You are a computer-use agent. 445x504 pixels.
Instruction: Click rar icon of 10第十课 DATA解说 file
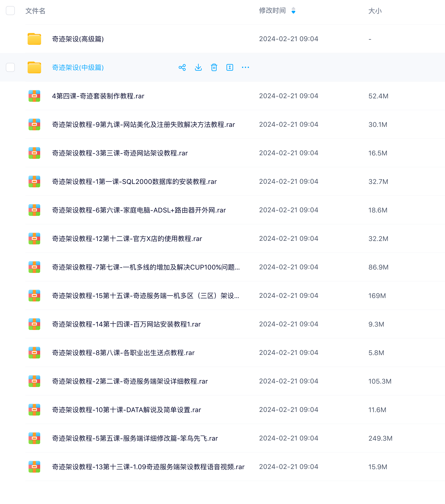34,410
